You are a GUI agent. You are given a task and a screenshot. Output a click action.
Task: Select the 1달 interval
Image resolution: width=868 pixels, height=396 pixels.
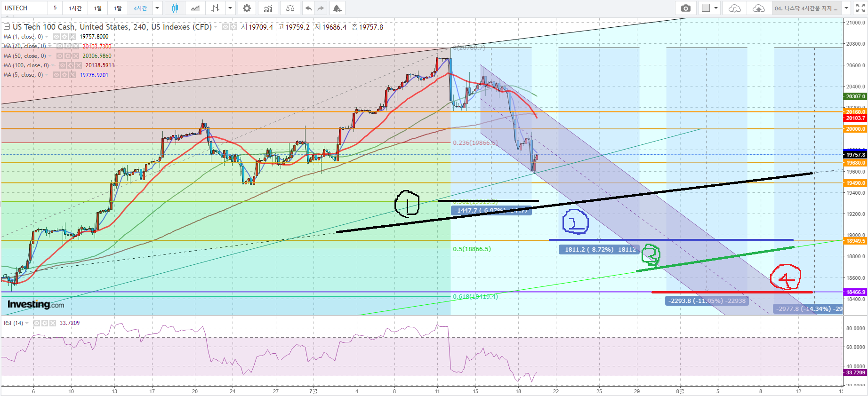point(118,8)
